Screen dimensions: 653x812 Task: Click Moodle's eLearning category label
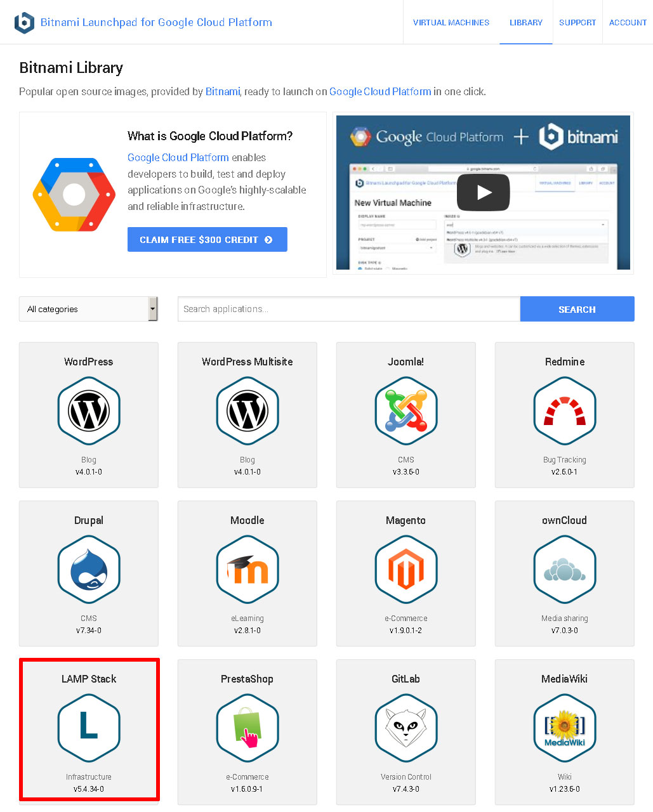pyautogui.click(x=247, y=619)
